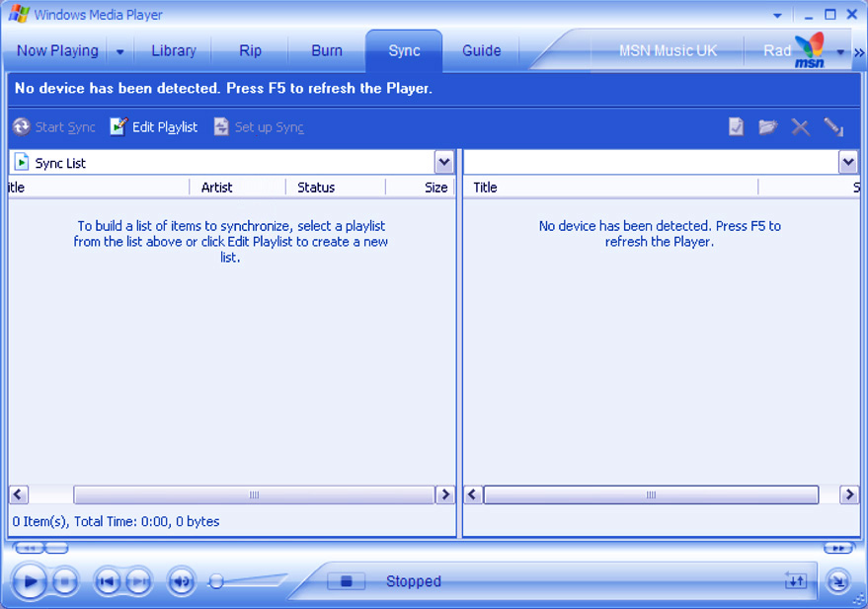The image size is (868, 609).
Task: Click the Windows Media Player title icon
Action: click(x=19, y=14)
